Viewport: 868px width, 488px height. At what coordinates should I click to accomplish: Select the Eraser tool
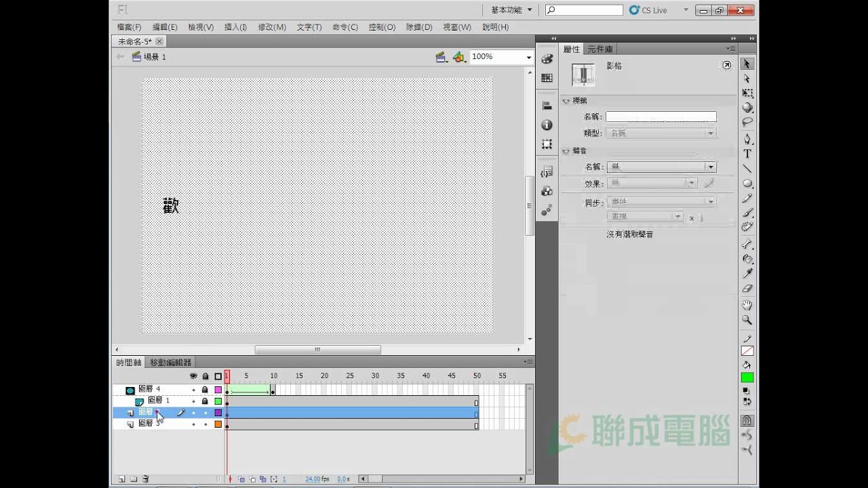pyautogui.click(x=747, y=288)
